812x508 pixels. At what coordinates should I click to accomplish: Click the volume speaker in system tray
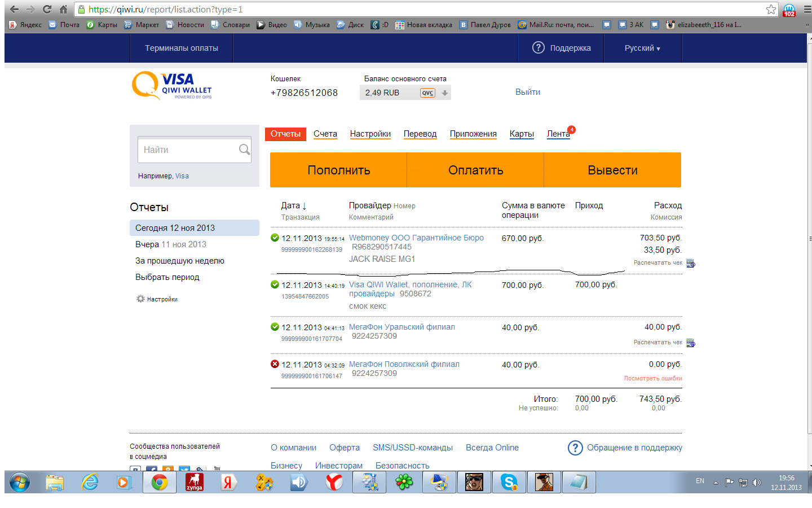(757, 483)
